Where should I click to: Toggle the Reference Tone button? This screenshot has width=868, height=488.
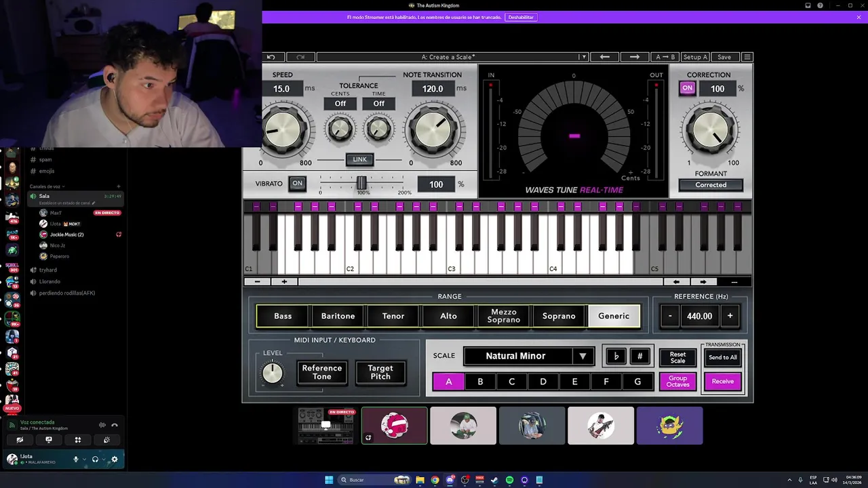coord(321,372)
